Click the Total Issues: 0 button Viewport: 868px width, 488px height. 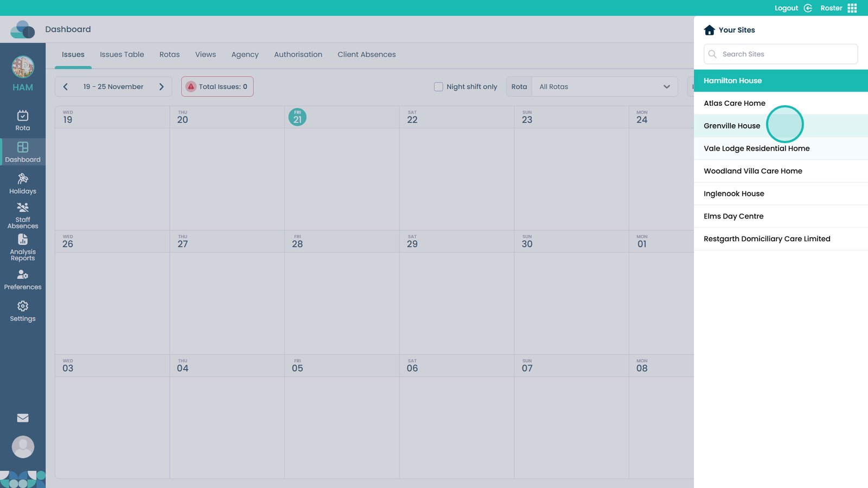click(x=217, y=87)
